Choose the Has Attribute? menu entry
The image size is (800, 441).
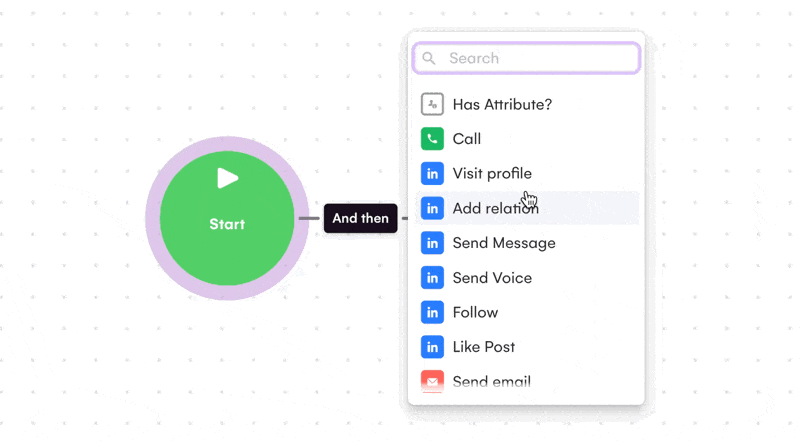tap(502, 104)
